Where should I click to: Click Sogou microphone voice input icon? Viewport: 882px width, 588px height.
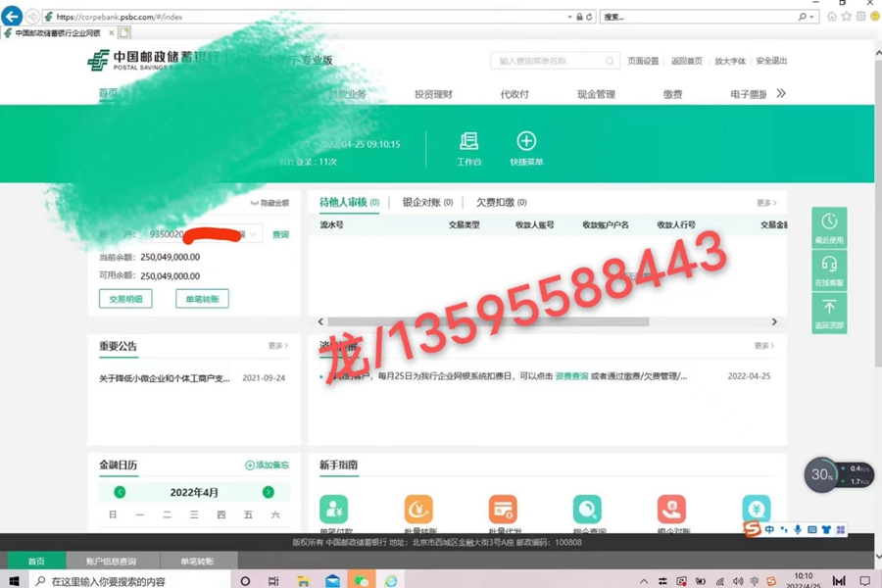[x=798, y=529]
